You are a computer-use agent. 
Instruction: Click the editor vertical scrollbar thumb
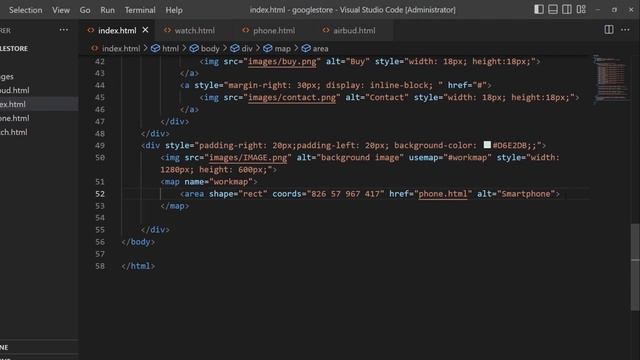pyautogui.click(x=635, y=267)
